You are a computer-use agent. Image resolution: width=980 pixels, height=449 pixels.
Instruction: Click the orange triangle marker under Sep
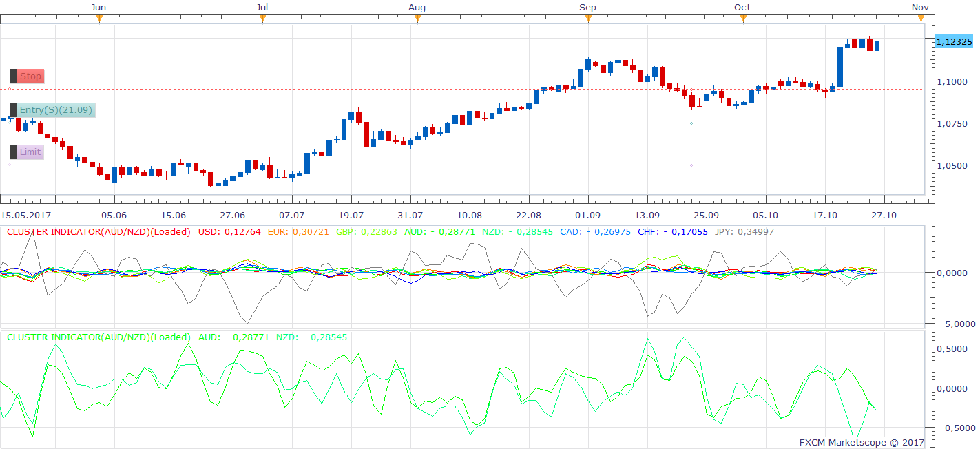[588, 19]
